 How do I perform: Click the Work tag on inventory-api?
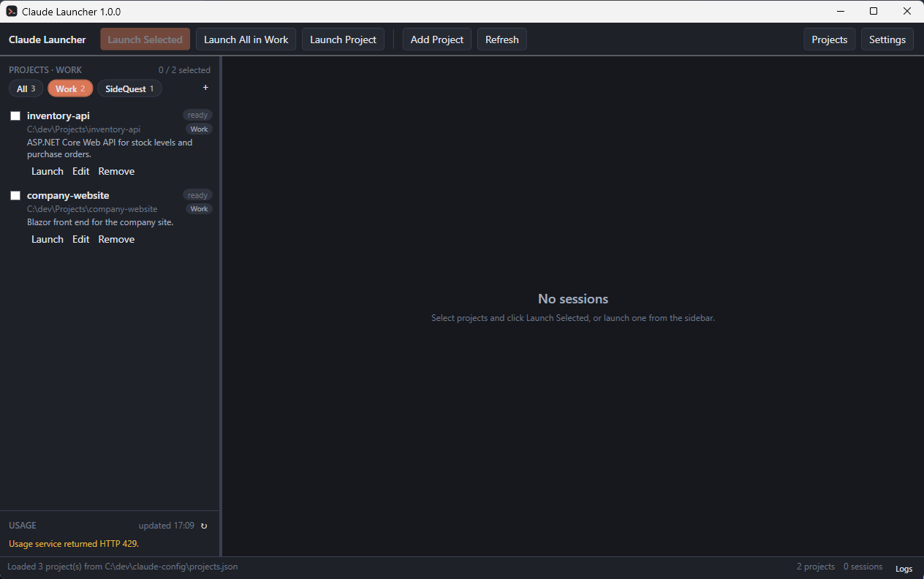point(199,129)
